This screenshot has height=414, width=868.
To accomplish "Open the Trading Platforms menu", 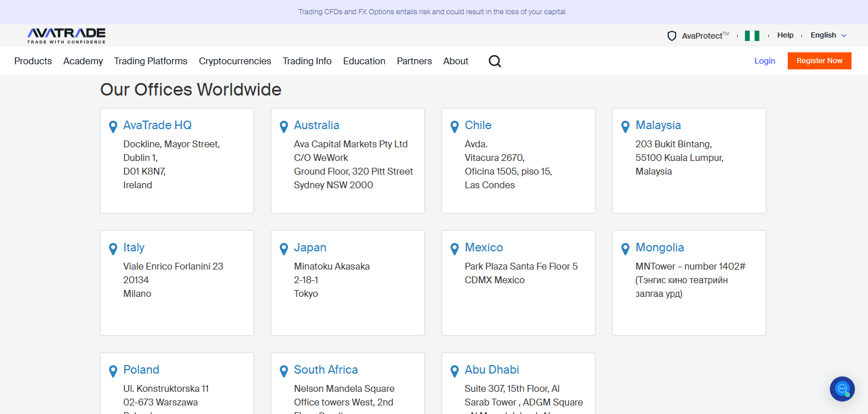I will tap(151, 61).
